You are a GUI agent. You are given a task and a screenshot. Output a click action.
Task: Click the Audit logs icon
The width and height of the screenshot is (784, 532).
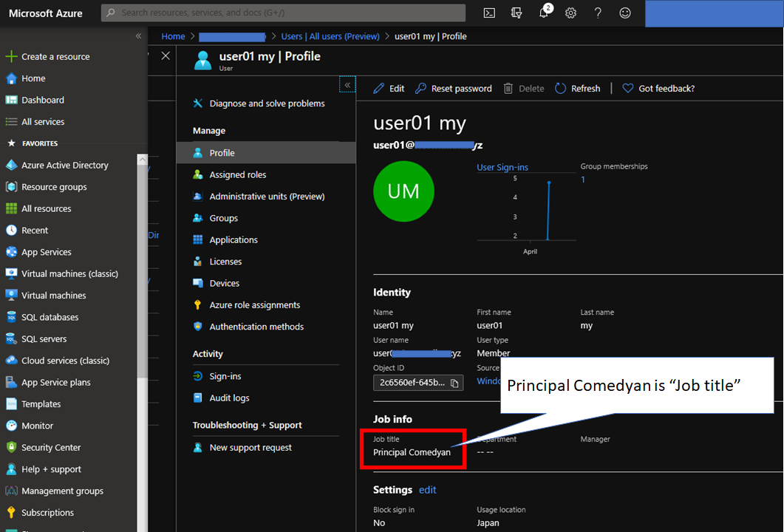click(198, 398)
